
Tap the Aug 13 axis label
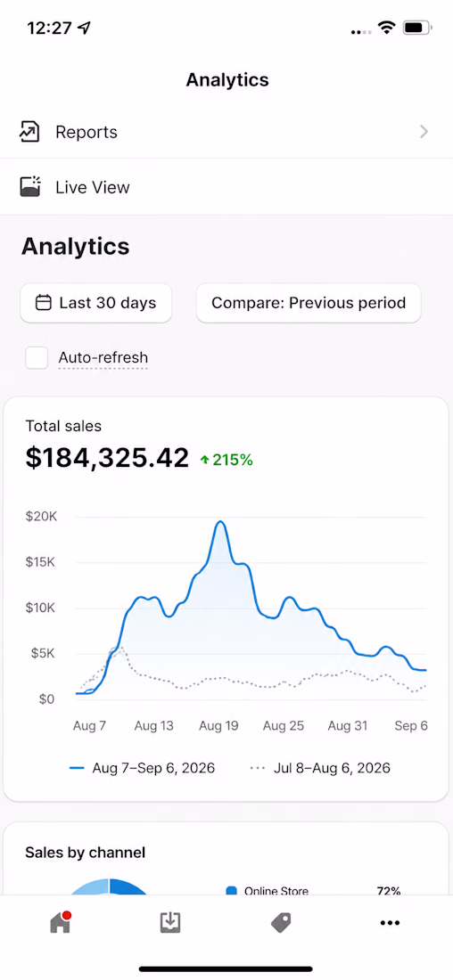(154, 725)
